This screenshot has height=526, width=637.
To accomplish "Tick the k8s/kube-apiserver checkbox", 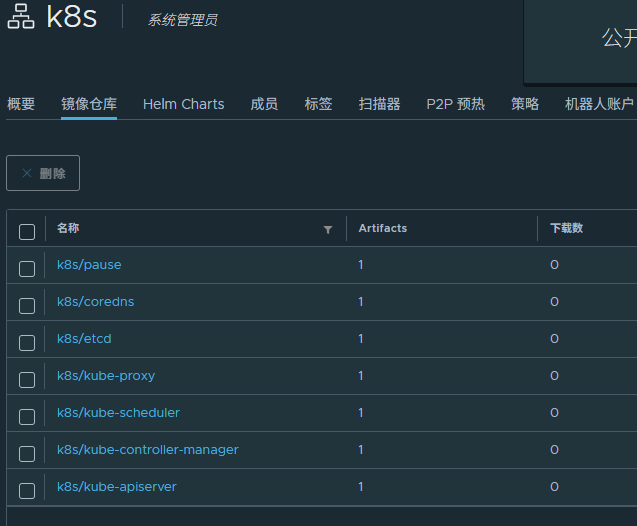I will pyautogui.click(x=27, y=491).
